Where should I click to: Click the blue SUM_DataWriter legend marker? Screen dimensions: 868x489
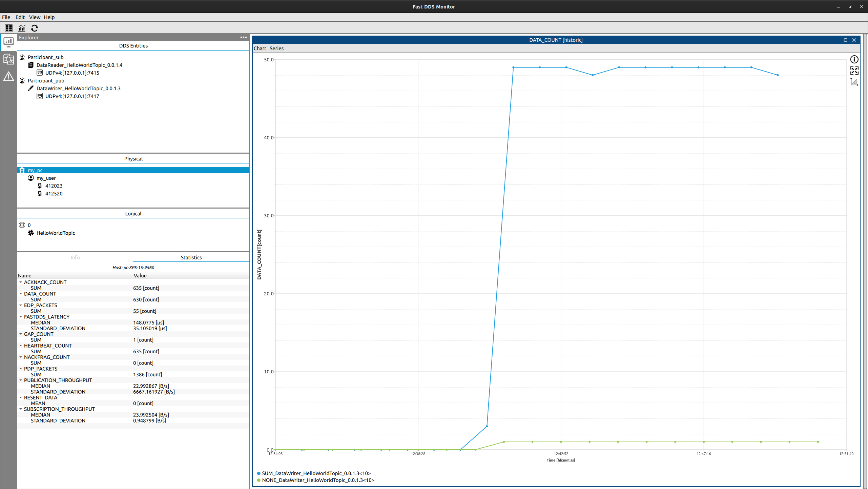[x=259, y=473]
